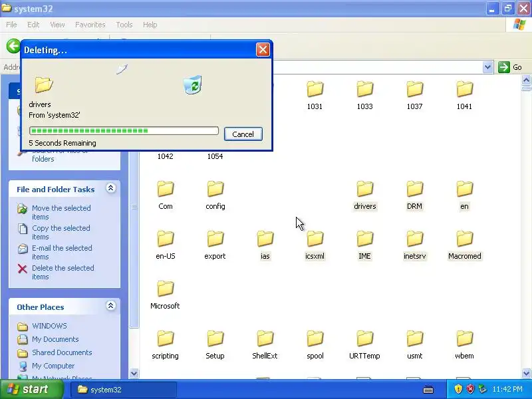Viewport: 532px width, 399px height.
Task: Open the File menu
Action: click(x=11, y=25)
